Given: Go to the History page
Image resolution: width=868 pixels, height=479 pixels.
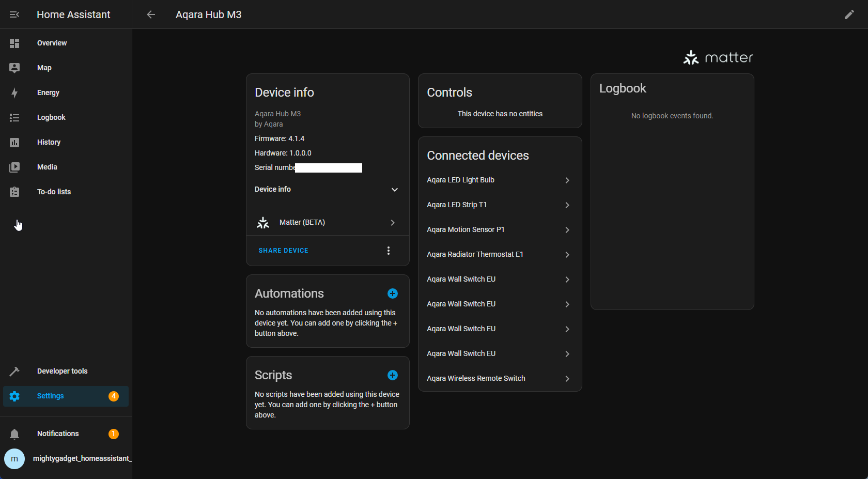Looking at the screenshot, I should [49, 143].
